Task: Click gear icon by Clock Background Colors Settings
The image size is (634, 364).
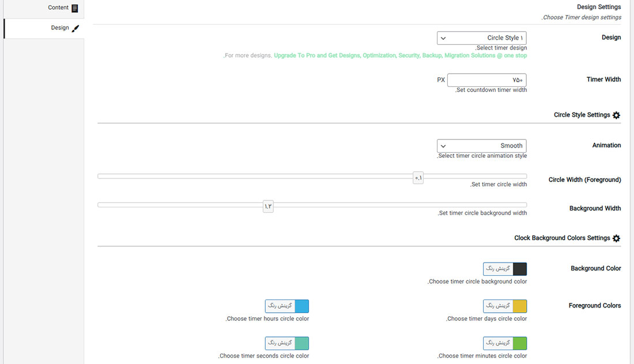Action: [616, 238]
